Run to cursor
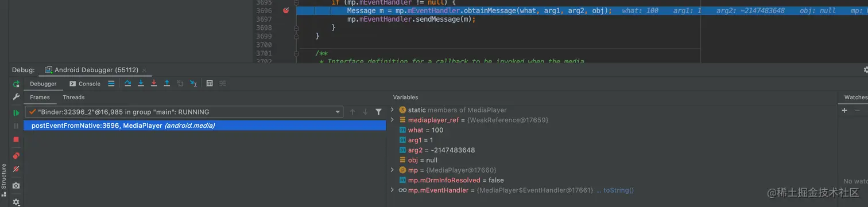The image size is (868, 207). [193, 84]
